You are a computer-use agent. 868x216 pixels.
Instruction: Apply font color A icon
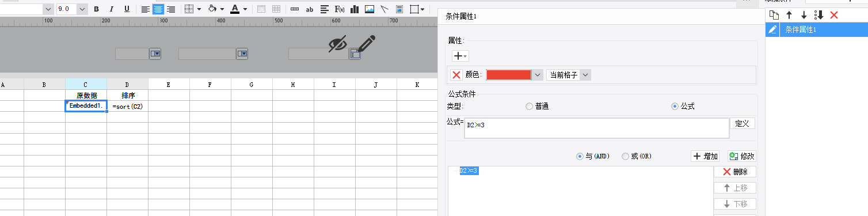click(x=235, y=9)
